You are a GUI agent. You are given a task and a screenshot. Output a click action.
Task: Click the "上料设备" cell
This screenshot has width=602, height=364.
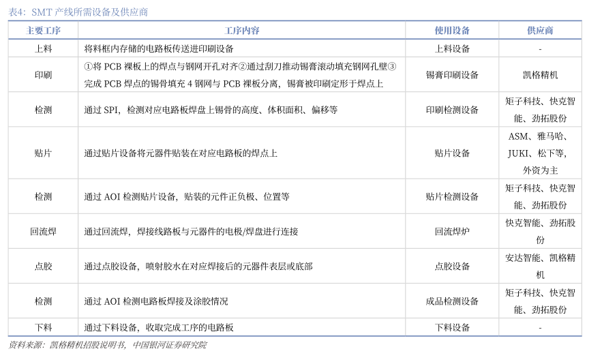coord(452,49)
